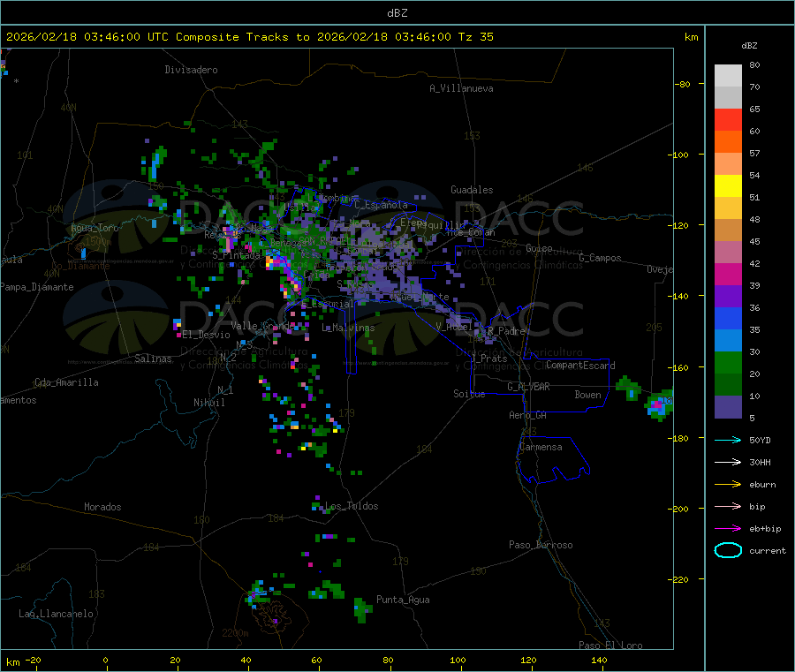Click the isolated storm echo east of Bowen

pos(659,405)
